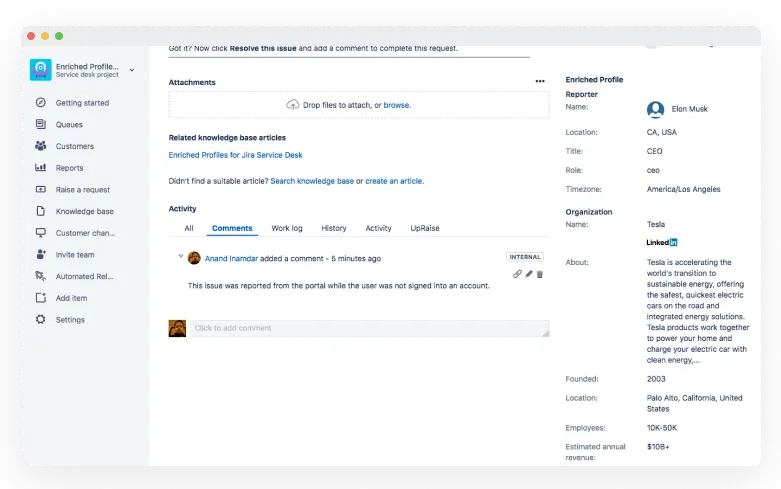Screen dimensions: 781x489
Task: Open Enriched Profiles for Jira Service Desk article
Action: point(235,156)
